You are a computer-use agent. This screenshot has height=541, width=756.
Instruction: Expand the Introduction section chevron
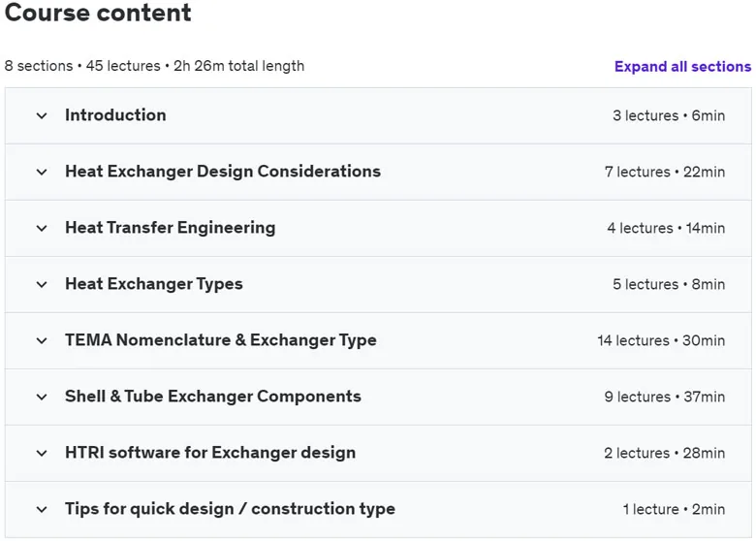pos(42,115)
